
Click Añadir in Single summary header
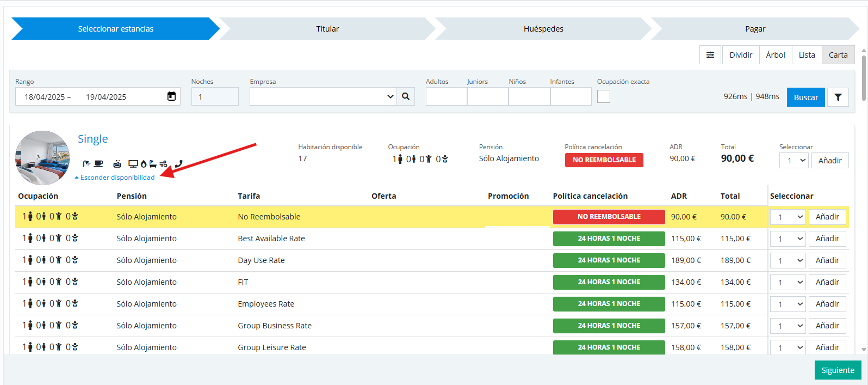click(830, 161)
